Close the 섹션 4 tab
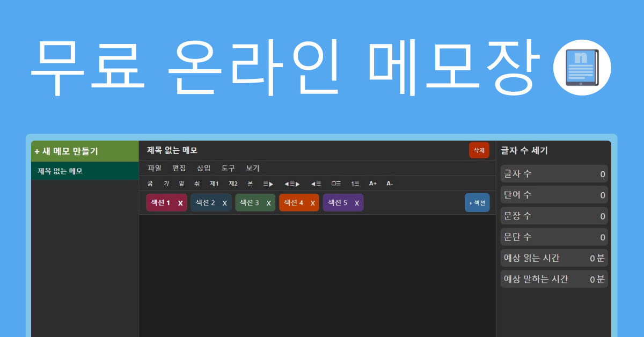Screen dimensions: 644x337 [x=312, y=203]
